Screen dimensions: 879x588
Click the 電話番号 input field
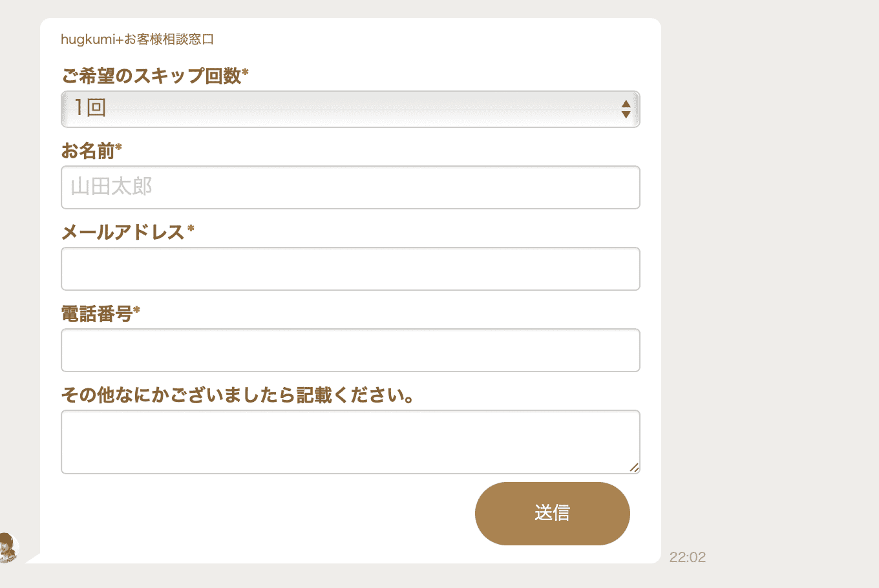[350, 350]
